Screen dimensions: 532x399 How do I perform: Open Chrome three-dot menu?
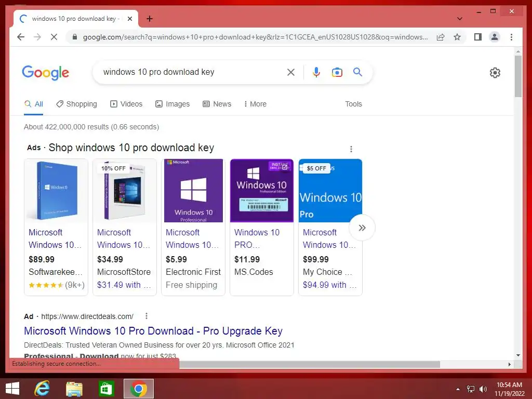point(511,37)
